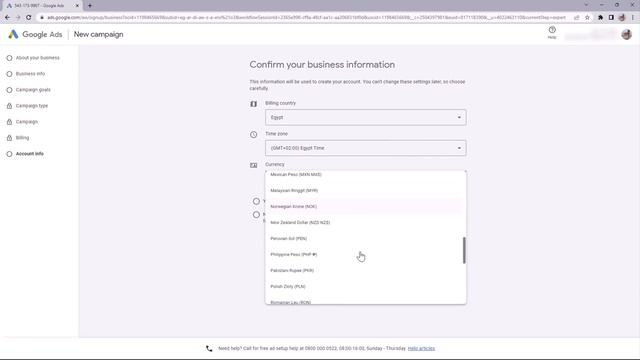Click the site lock icon in address bar
This screenshot has width=640, height=360.
(42, 18)
